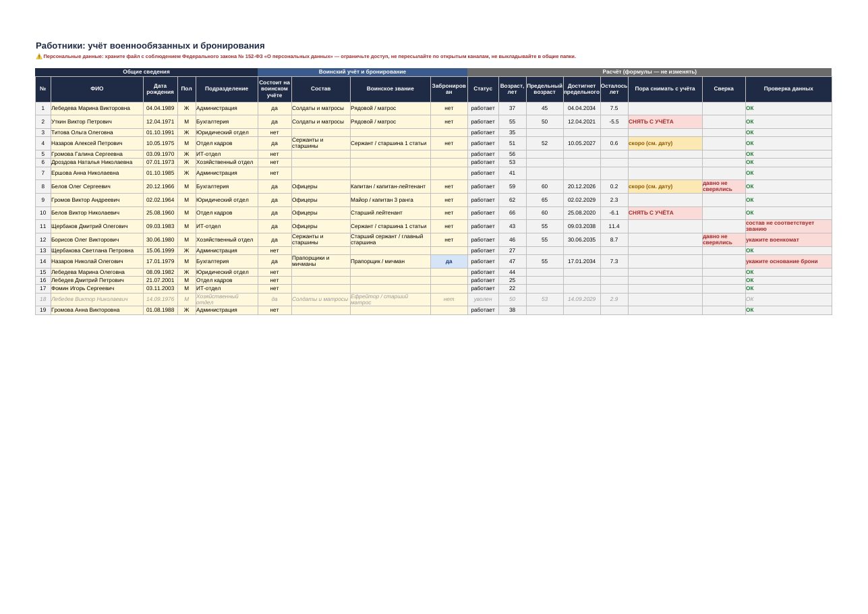Click the "Сверка" column header
Screen dimensions: 868x614
click(x=724, y=89)
